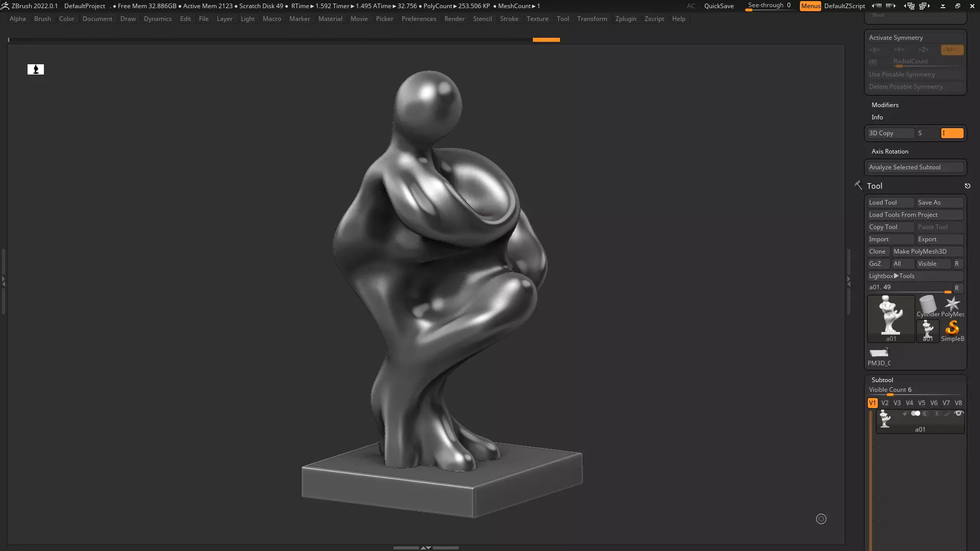The height and width of the screenshot is (551, 980).
Task: Toggle eye visibility for a01 subtool
Action: (959, 414)
